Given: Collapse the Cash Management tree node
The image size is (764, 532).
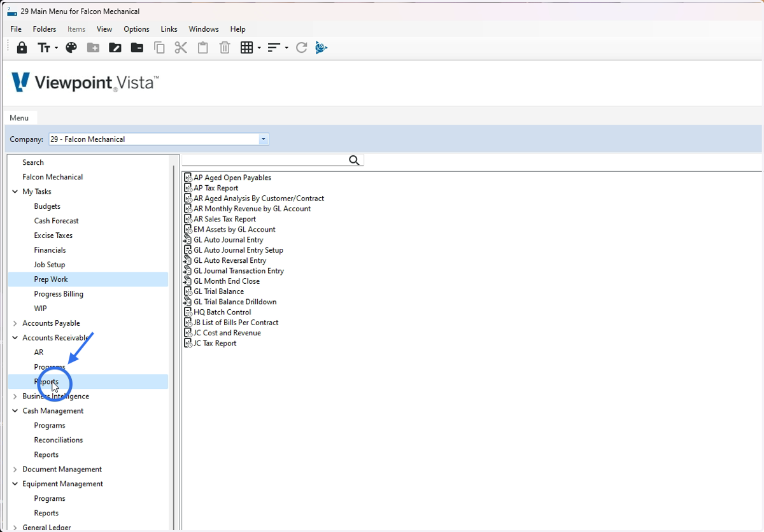Looking at the screenshot, I should (15, 411).
